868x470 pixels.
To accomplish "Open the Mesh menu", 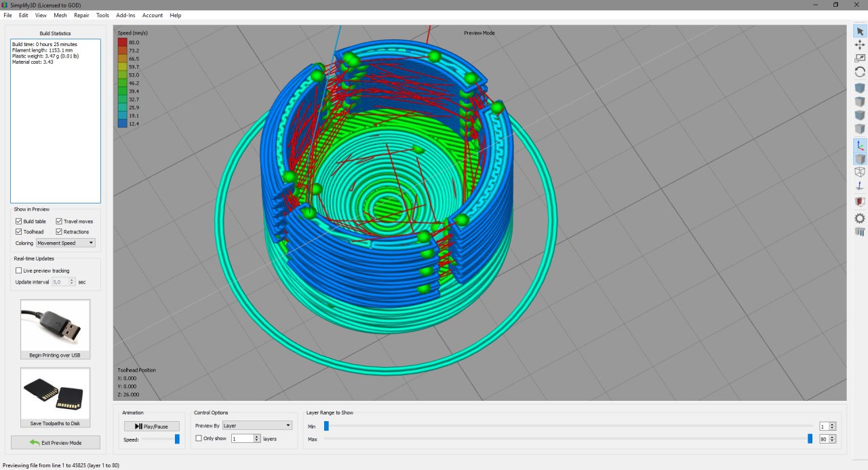I will coord(60,15).
